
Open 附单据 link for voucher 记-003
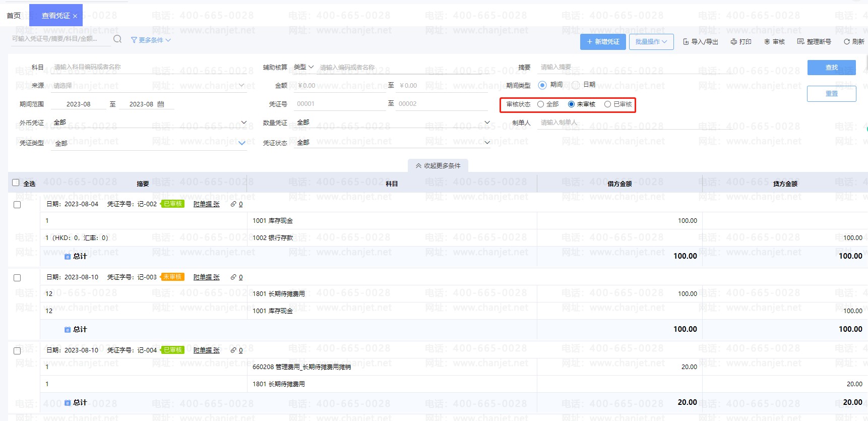(207, 277)
